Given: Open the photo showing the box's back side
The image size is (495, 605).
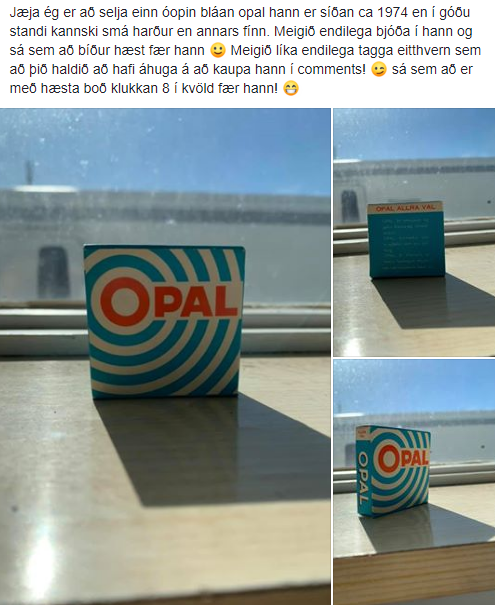Looking at the screenshot, I should [x=414, y=232].
